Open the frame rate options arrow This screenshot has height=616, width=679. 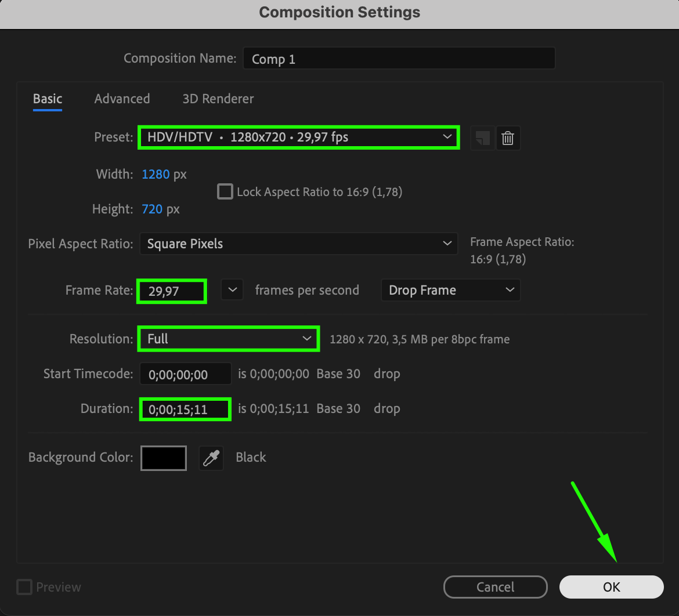[x=232, y=289]
